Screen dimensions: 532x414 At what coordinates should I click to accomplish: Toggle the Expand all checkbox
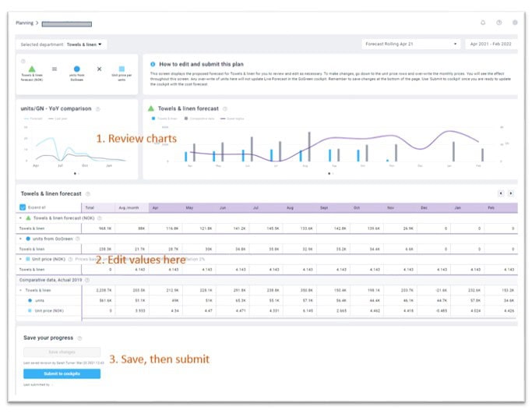pyautogui.click(x=23, y=207)
